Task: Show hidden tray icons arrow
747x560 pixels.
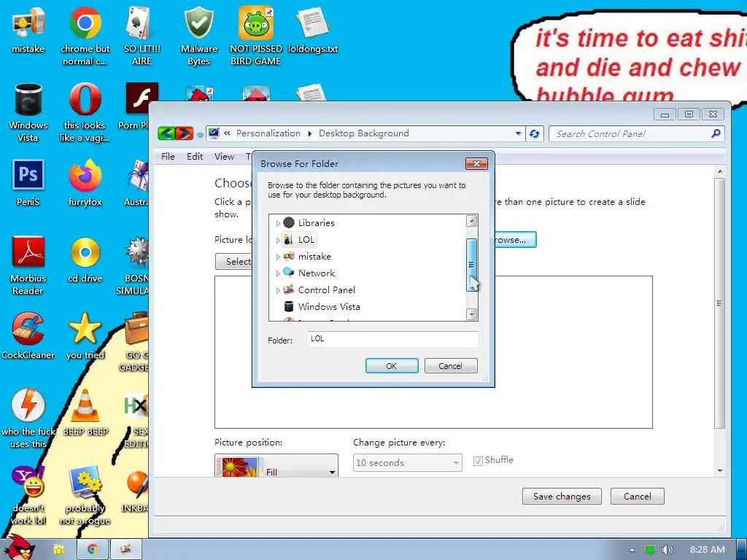Action: tap(632, 550)
